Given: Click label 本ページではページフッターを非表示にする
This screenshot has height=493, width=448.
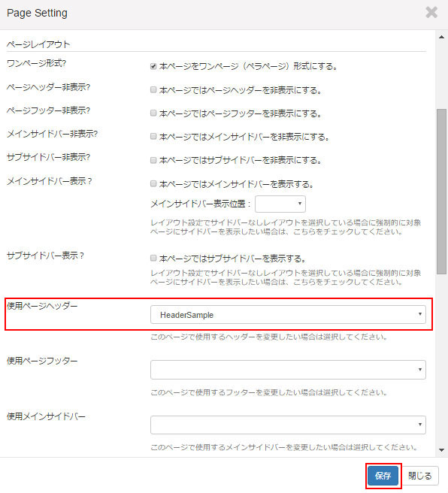Looking at the screenshot, I should tap(241, 113).
